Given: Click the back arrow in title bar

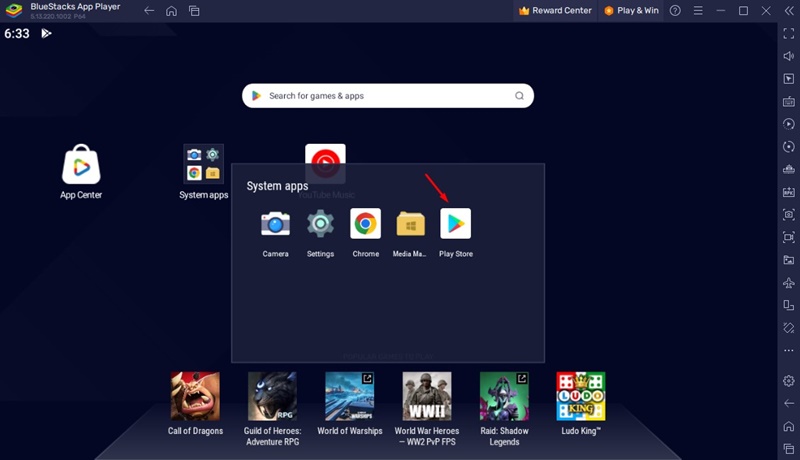Looking at the screenshot, I should 149,11.
